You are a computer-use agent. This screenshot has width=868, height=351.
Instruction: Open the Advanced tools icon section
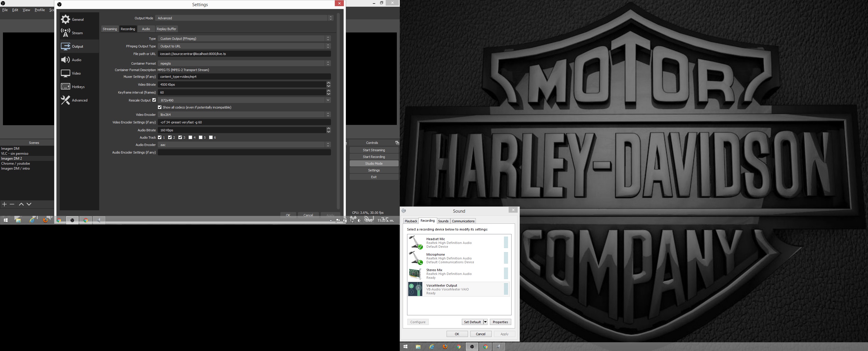click(x=65, y=100)
